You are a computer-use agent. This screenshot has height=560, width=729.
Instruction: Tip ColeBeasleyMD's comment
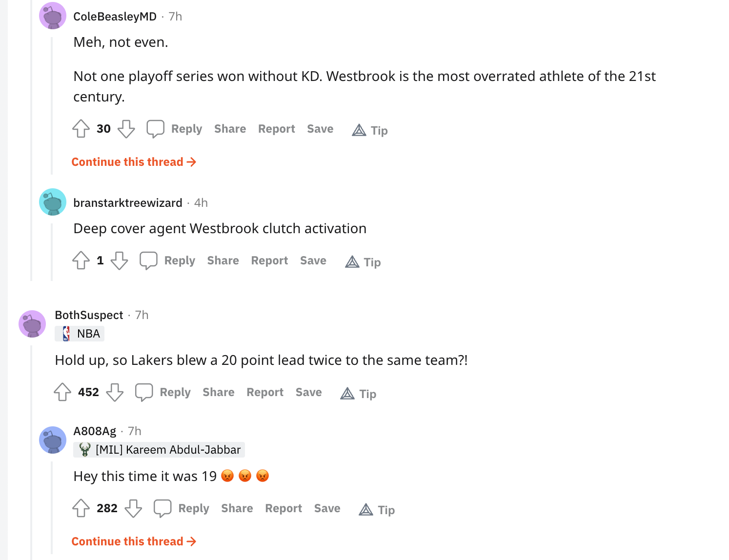(x=370, y=130)
